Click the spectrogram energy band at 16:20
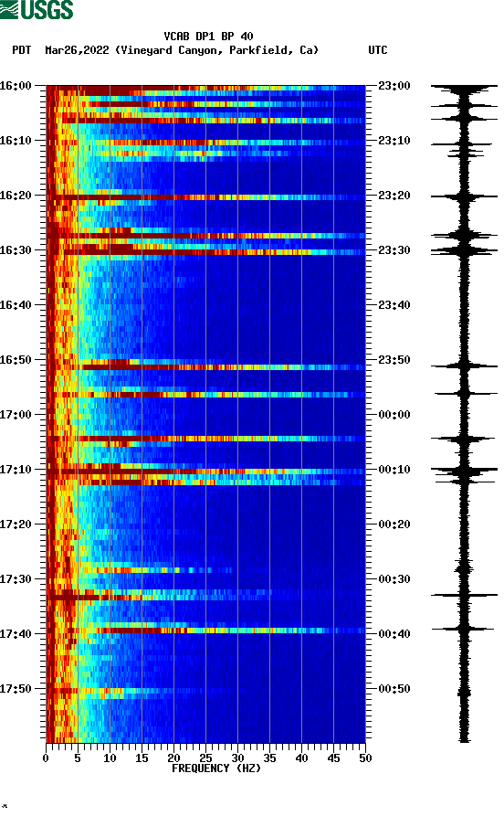This screenshot has height=816, width=504. pyautogui.click(x=206, y=197)
